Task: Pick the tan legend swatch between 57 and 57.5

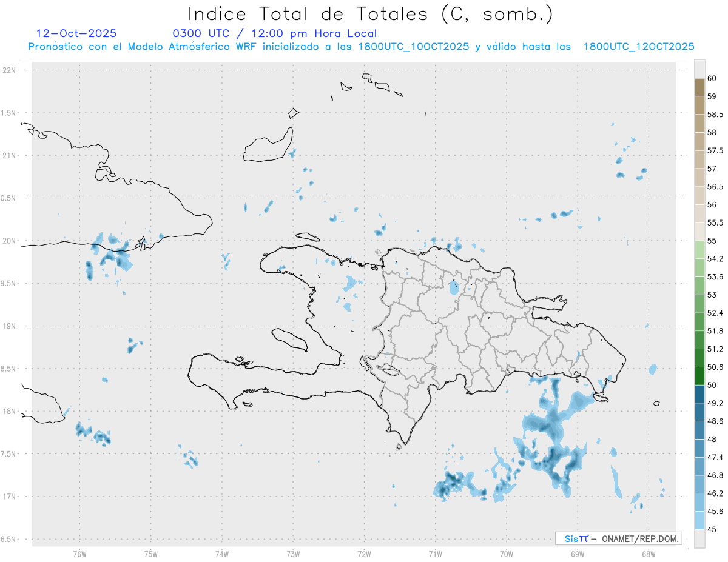Action: [x=699, y=159]
